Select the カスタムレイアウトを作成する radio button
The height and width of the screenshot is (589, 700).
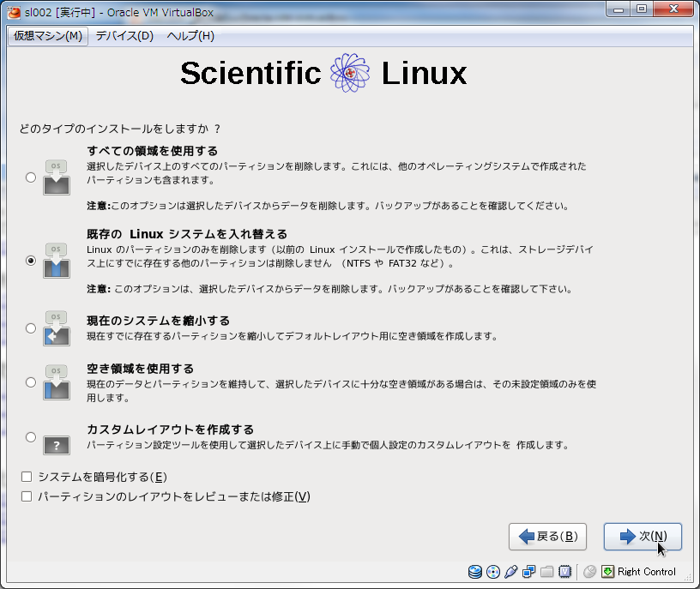(31, 437)
